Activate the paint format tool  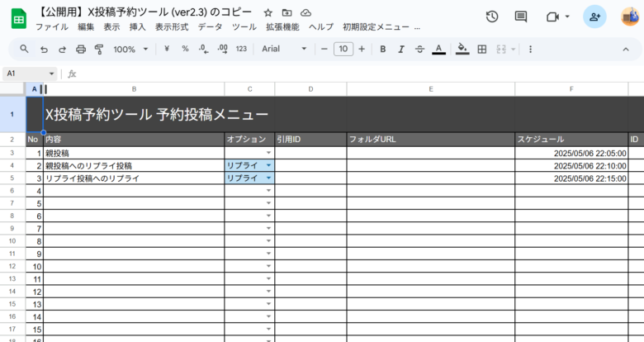tap(99, 50)
